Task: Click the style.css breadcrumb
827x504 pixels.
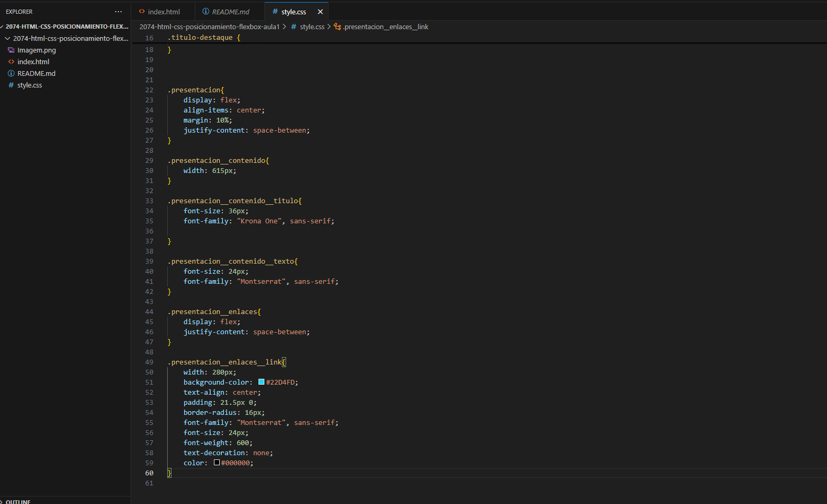Action: coord(312,27)
